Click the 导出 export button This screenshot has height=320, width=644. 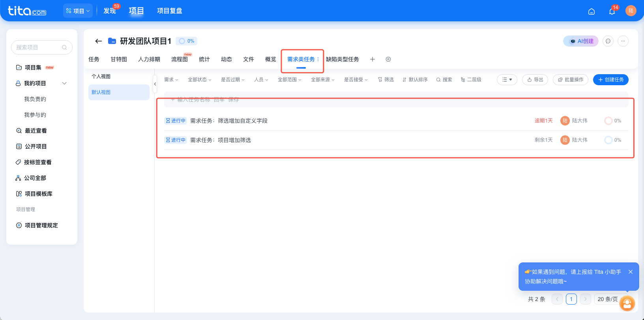tap(535, 80)
